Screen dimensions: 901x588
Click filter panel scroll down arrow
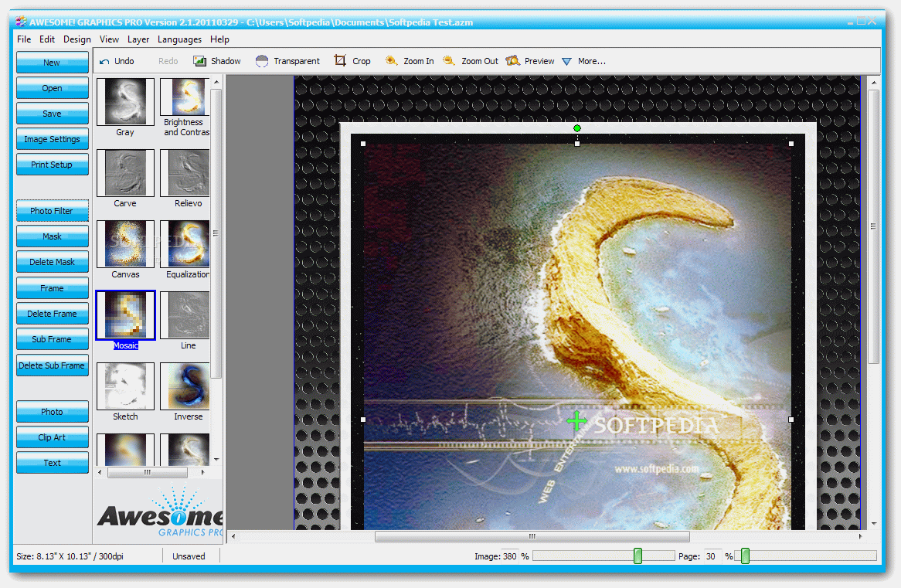(x=216, y=459)
